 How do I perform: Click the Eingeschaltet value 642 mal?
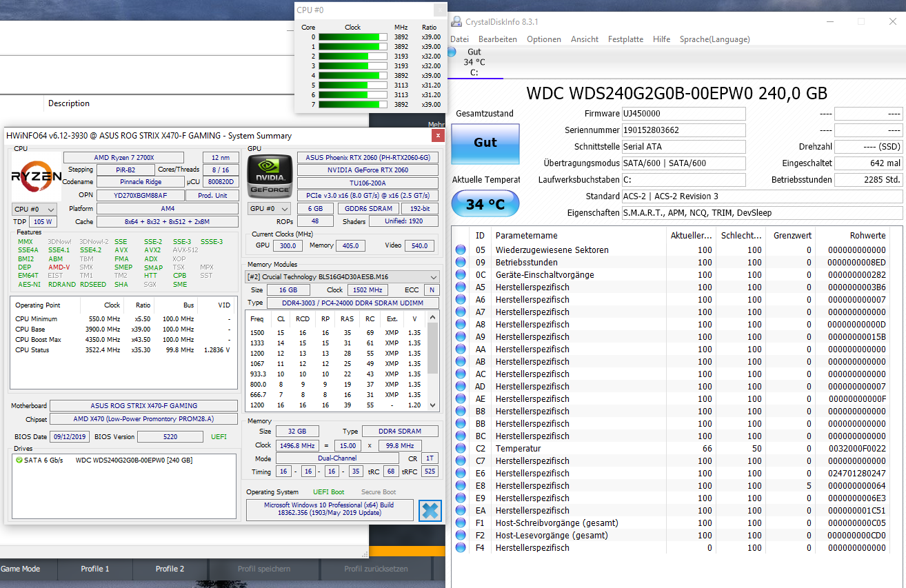click(868, 163)
